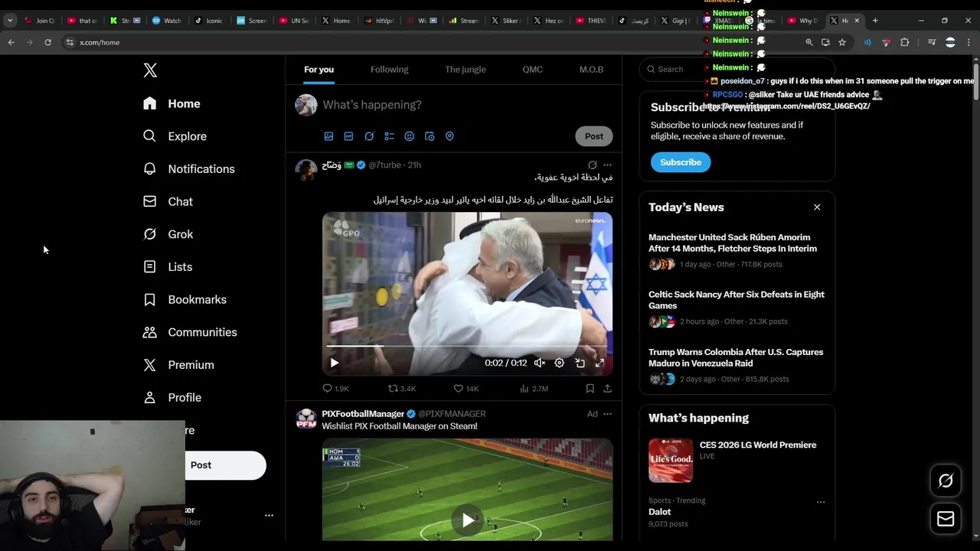Share the @7turbe post
The height and width of the screenshot is (551, 980).
pyautogui.click(x=607, y=389)
